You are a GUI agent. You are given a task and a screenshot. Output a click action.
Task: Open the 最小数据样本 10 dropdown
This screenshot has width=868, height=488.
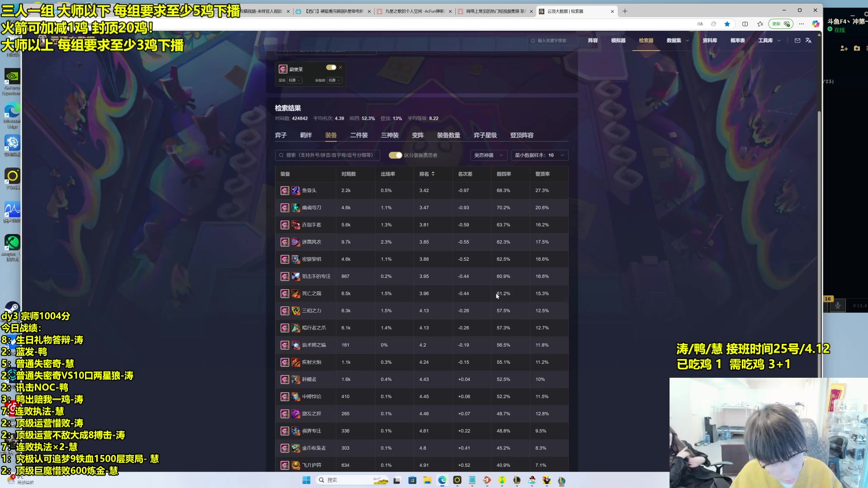click(540, 155)
